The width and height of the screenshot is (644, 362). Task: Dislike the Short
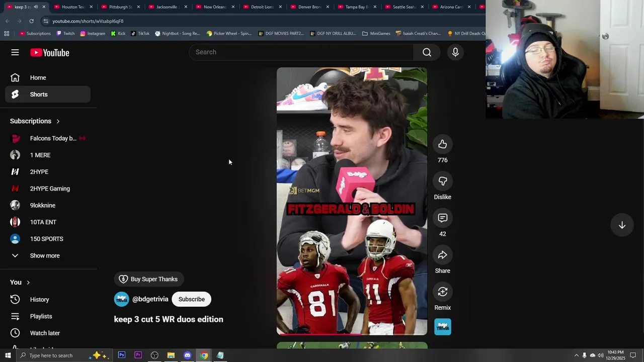[x=443, y=181]
